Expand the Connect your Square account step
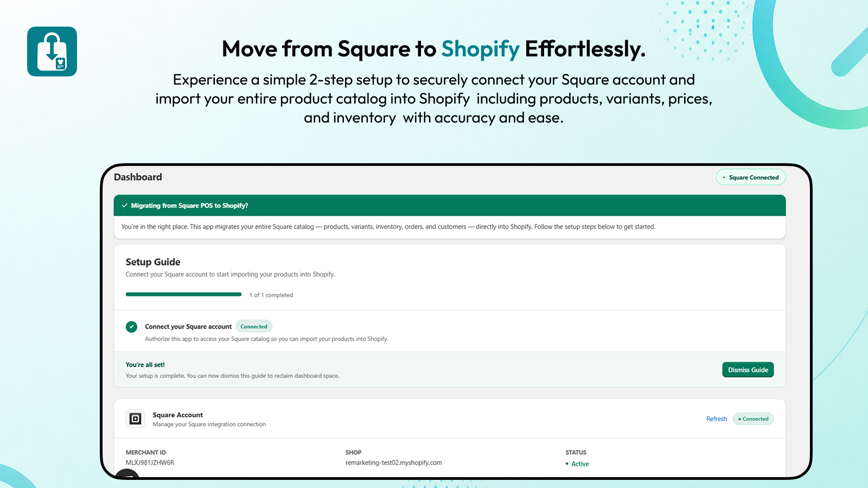 point(188,326)
